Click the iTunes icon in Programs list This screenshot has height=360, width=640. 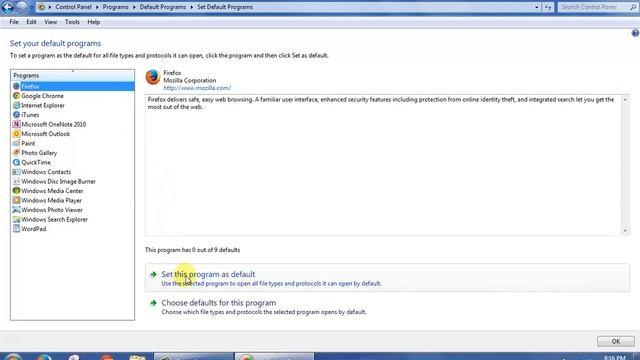tap(16, 115)
